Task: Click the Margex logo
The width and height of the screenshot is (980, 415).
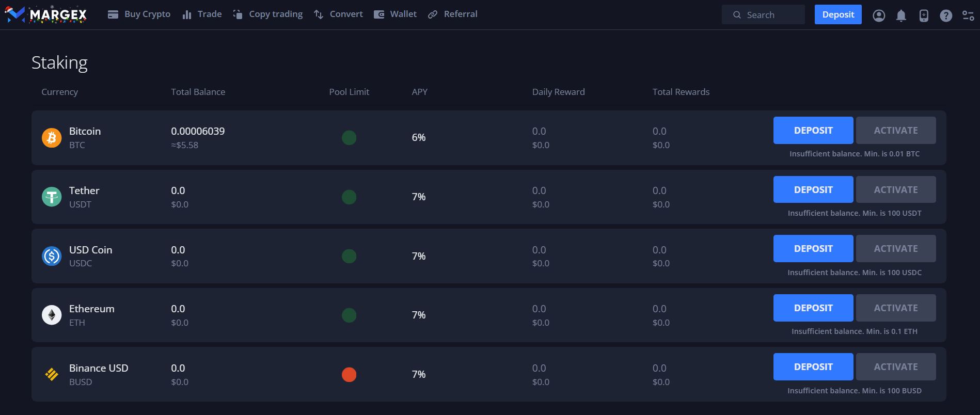Action: point(46,14)
